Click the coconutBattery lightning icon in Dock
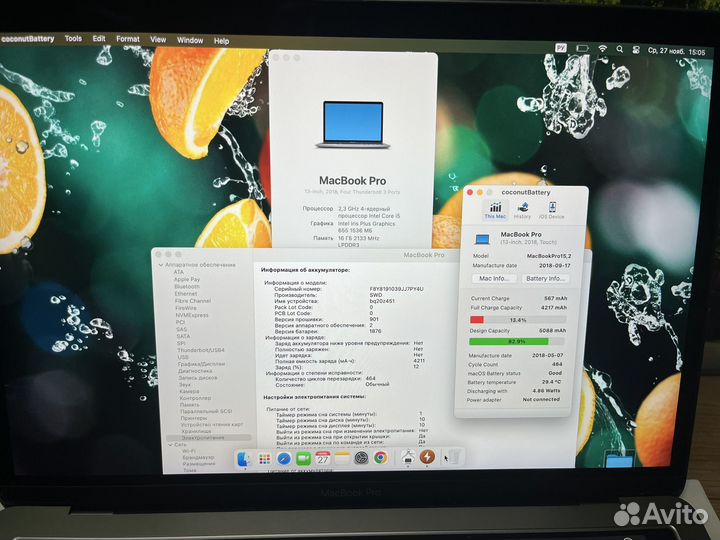720x540 pixels. coord(428,457)
